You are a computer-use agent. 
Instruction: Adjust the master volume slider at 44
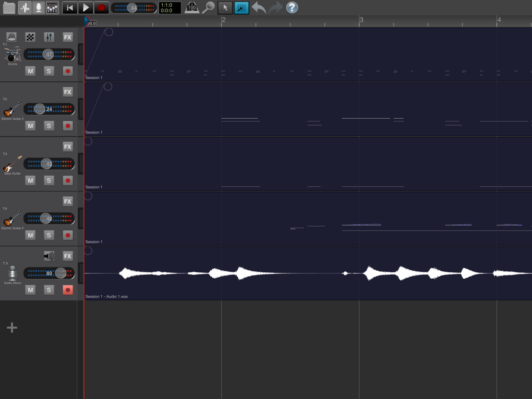tap(134, 8)
